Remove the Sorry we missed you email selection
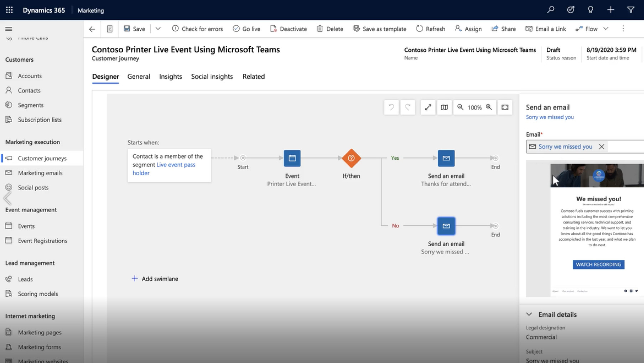Image resolution: width=644 pixels, height=363 pixels. (601, 147)
